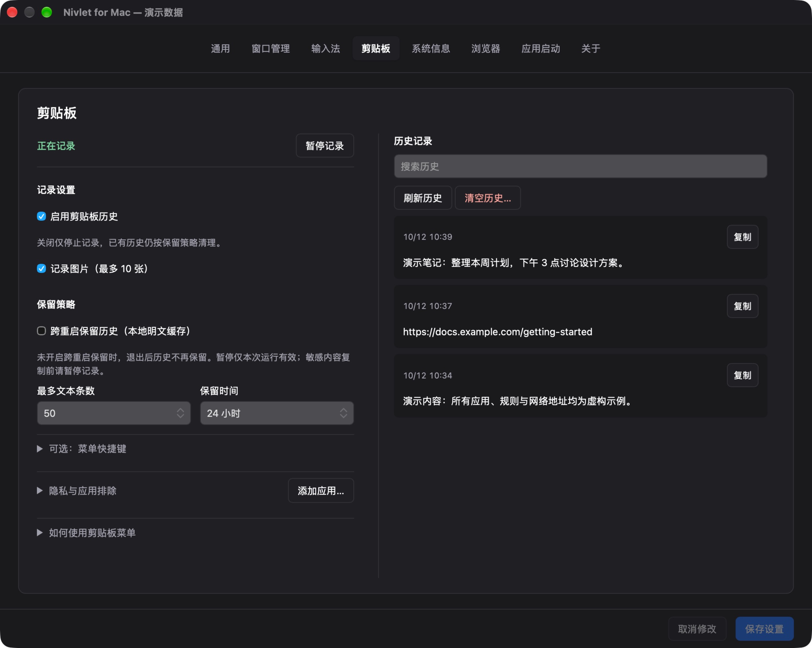This screenshot has height=648, width=812.
Task: Expand 如何使用剪贴板菜单 section
Action: [x=86, y=533]
